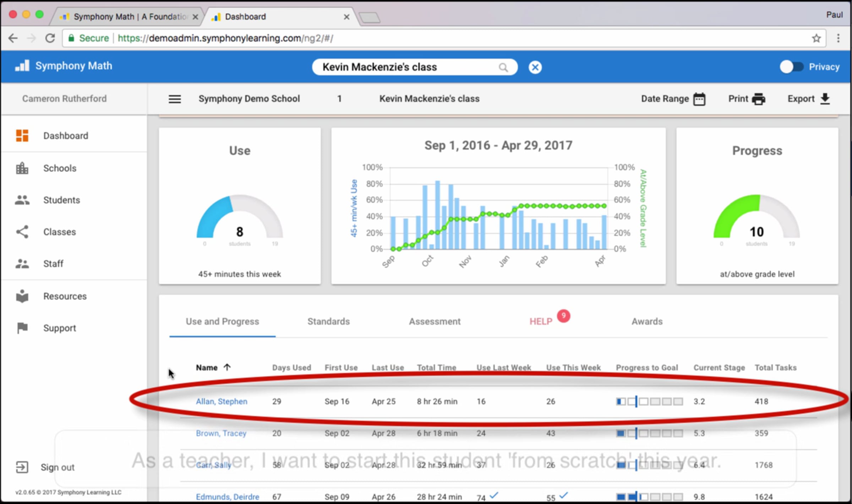The image size is (852, 504).
Task: Open a new browser tab
Action: click(369, 17)
